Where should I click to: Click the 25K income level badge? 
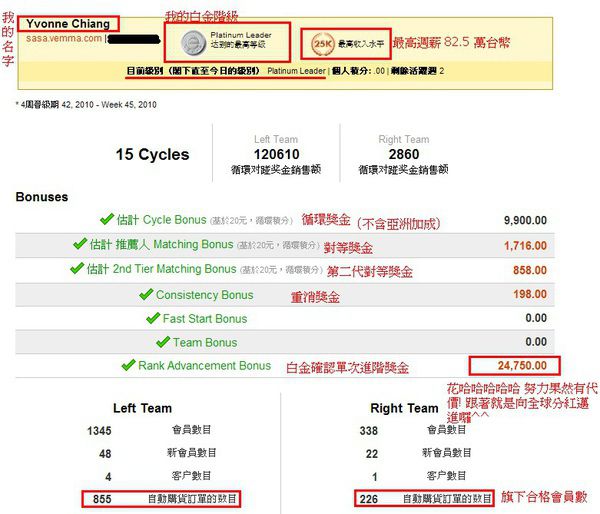pos(323,44)
